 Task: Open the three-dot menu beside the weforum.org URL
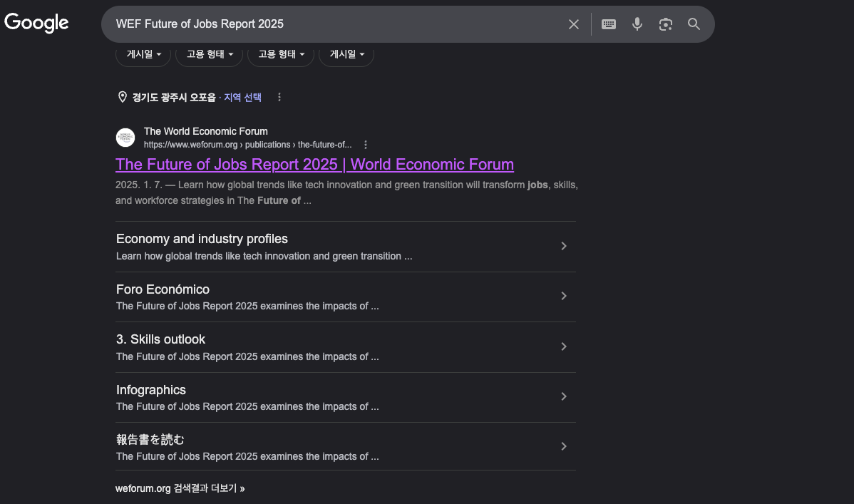(x=366, y=145)
